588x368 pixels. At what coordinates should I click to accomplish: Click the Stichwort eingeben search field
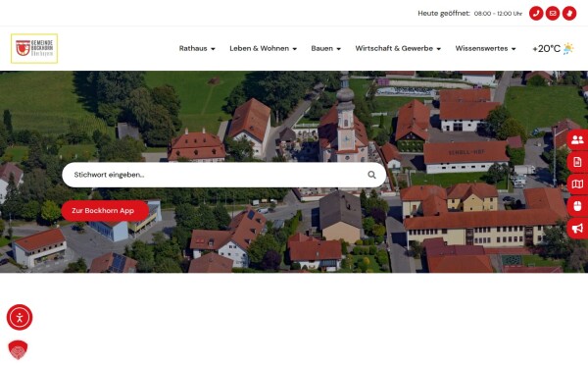click(x=223, y=175)
